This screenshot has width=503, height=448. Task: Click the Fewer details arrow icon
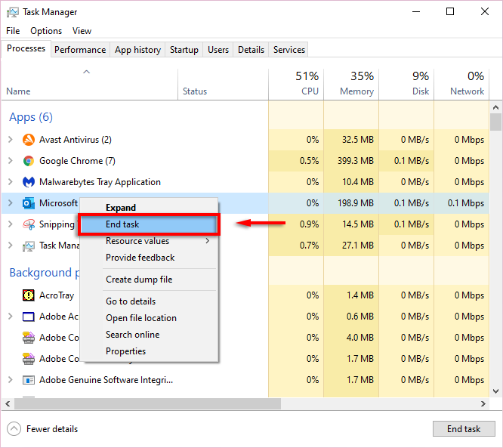click(x=14, y=429)
